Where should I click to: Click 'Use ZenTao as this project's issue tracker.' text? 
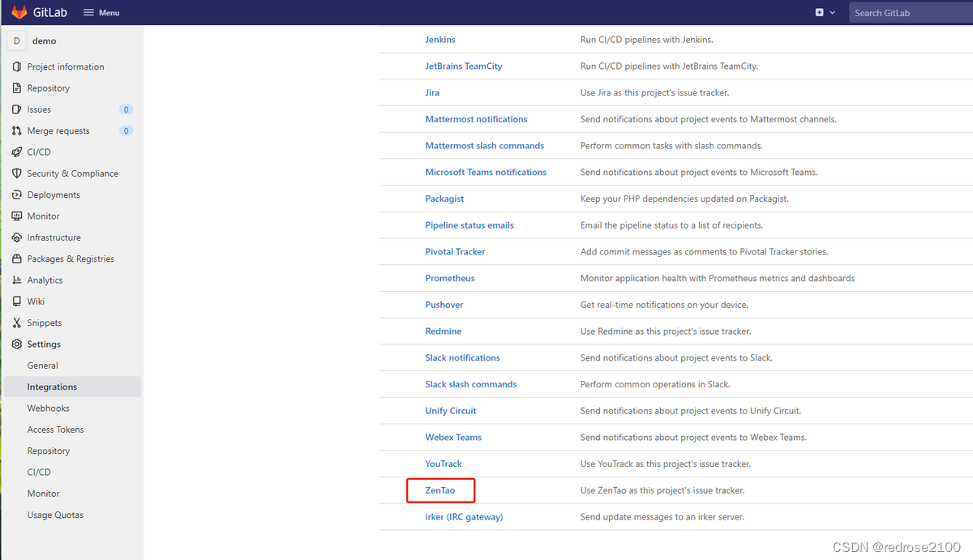(662, 490)
